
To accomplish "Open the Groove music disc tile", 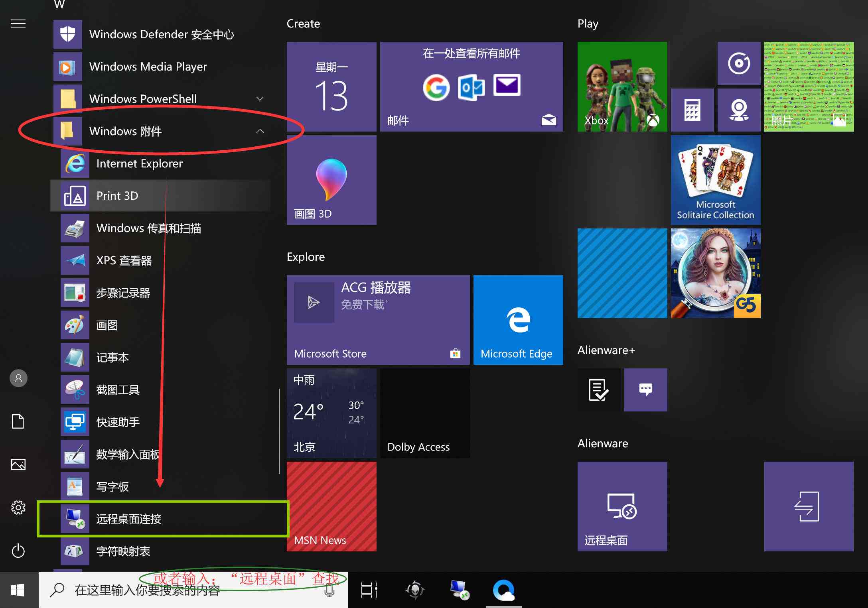I will pos(739,63).
